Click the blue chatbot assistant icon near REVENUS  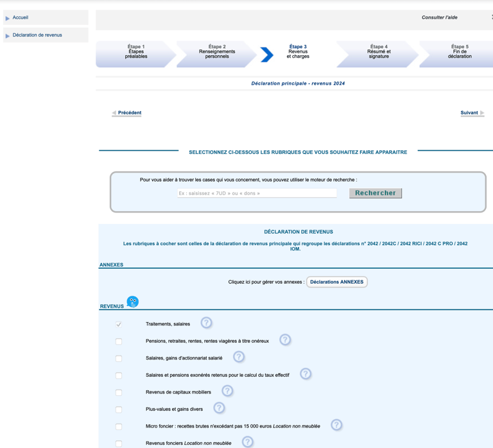point(133,302)
